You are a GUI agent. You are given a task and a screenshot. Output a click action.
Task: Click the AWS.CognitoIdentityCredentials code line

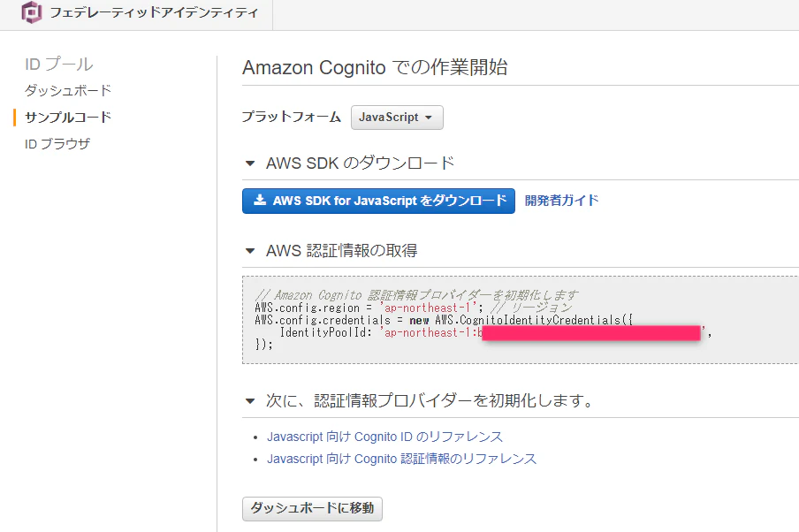[x=444, y=320]
